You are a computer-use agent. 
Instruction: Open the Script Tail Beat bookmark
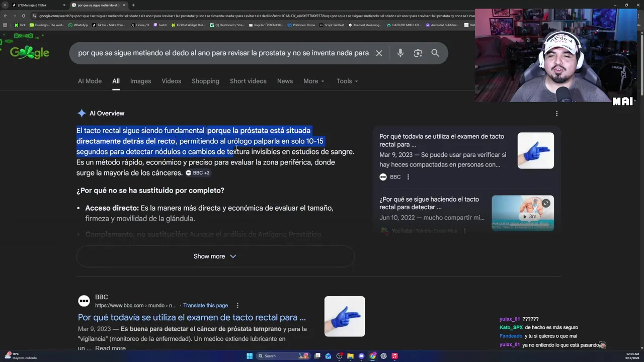click(x=332, y=25)
